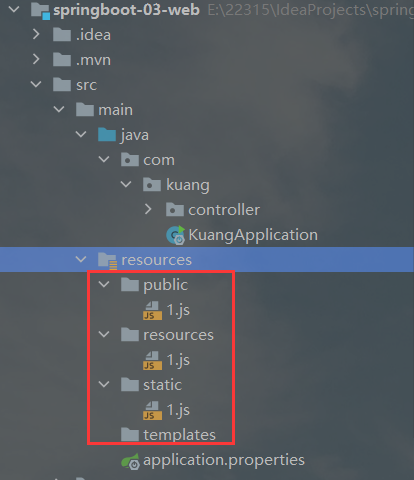Collapse the public folder
The height and width of the screenshot is (480, 414).
coord(104,284)
